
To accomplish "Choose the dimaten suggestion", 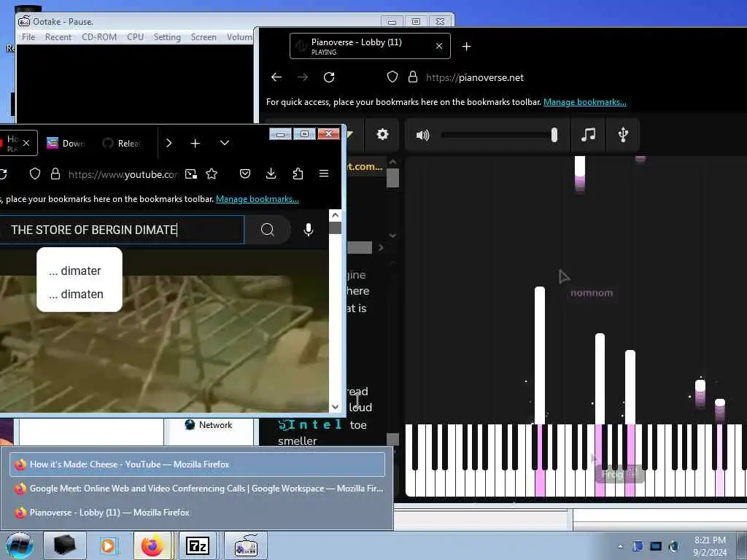I will (x=76, y=295).
